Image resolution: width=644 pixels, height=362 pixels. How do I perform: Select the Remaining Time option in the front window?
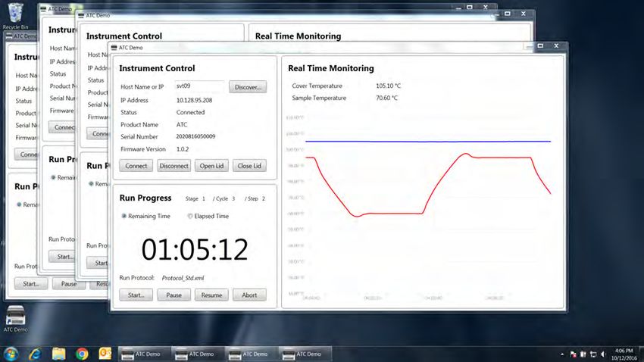click(x=145, y=216)
